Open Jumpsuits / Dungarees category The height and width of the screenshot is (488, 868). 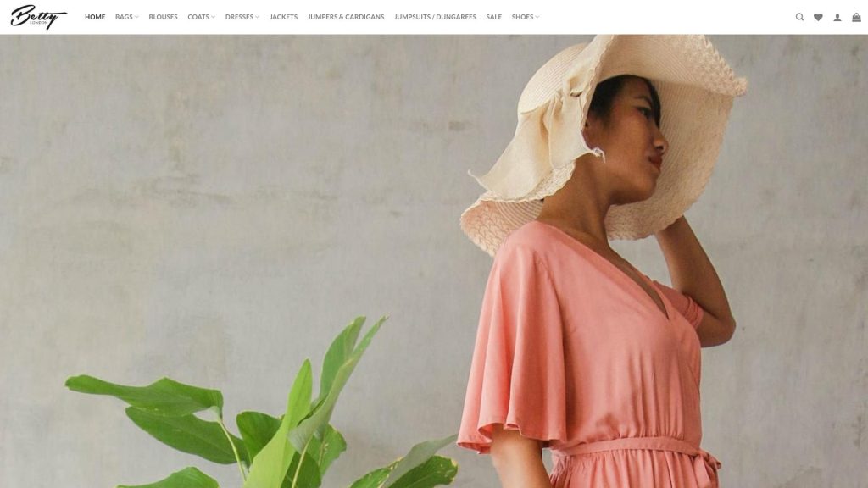click(435, 17)
